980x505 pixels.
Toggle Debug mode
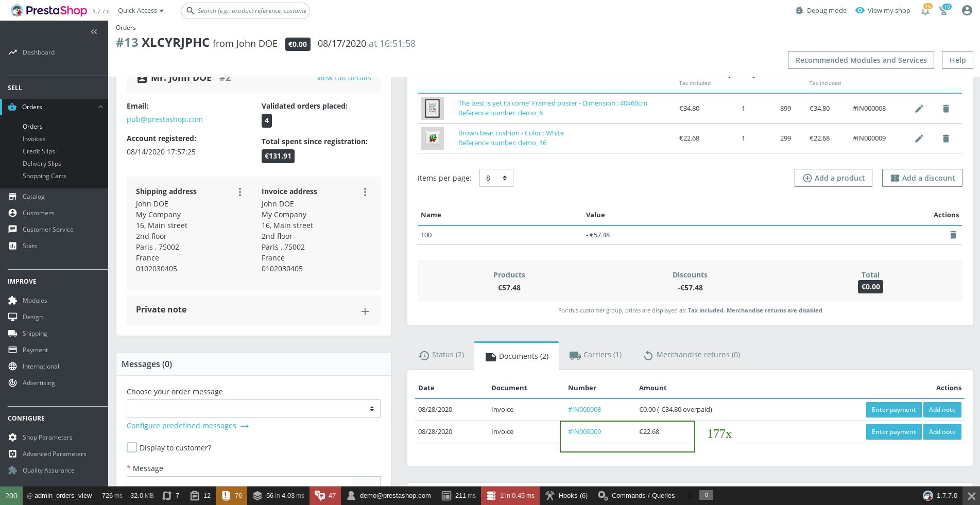pyautogui.click(x=821, y=10)
